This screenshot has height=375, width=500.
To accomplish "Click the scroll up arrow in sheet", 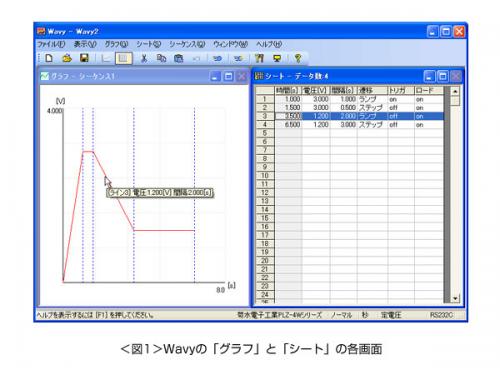I will point(455,91).
